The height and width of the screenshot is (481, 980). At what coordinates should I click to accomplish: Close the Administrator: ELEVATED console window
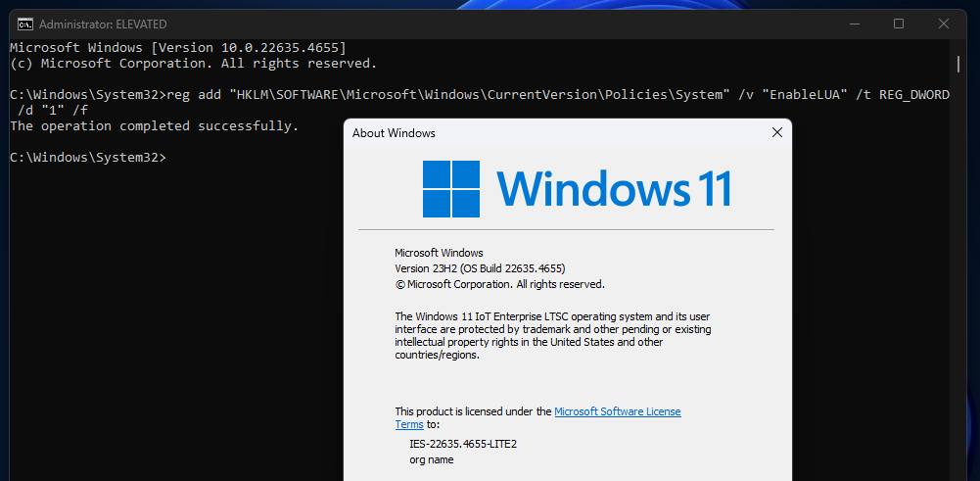pyautogui.click(x=944, y=24)
